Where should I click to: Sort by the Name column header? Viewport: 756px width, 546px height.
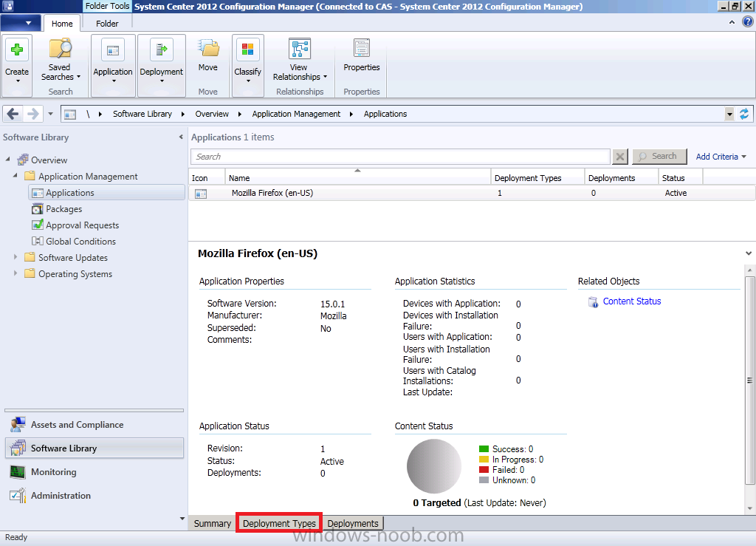(358, 177)
